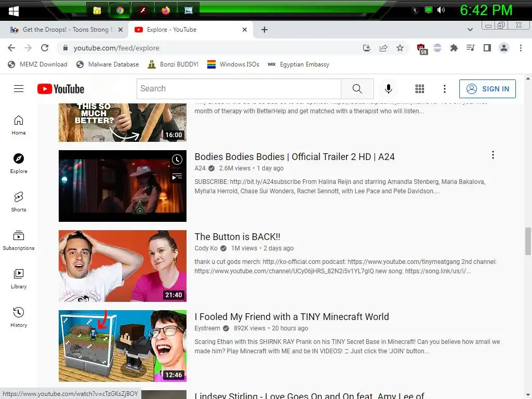Open Library in sidebar
This screenshot has width=532, height=399.
coord(19,279)
